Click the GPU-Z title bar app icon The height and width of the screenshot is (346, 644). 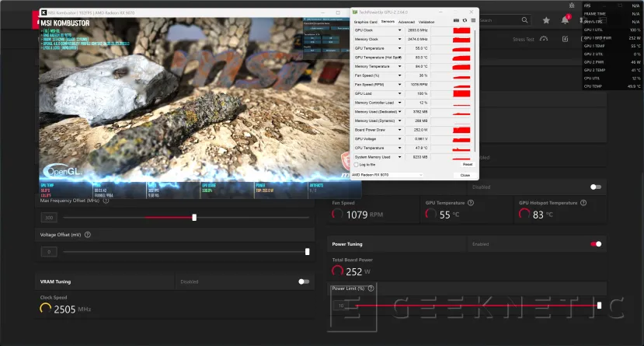click(x=355, y=12)
